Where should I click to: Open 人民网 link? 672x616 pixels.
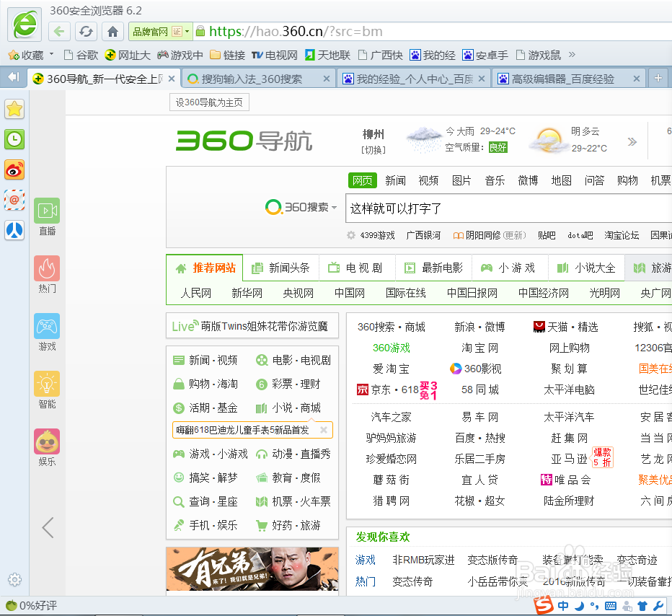(196, 293)
